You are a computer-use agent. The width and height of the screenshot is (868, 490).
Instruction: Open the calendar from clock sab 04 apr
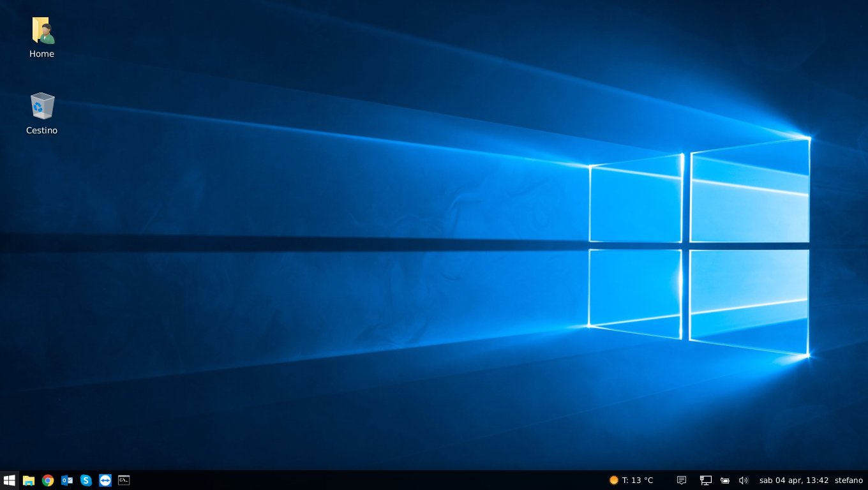tap(794, 480)
